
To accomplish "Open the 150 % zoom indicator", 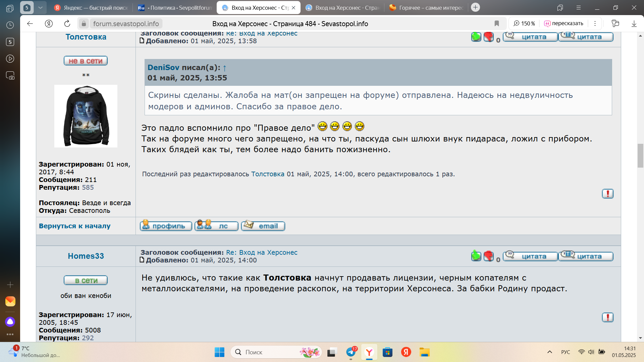I will pyautogui.click(x=524, y=23).
